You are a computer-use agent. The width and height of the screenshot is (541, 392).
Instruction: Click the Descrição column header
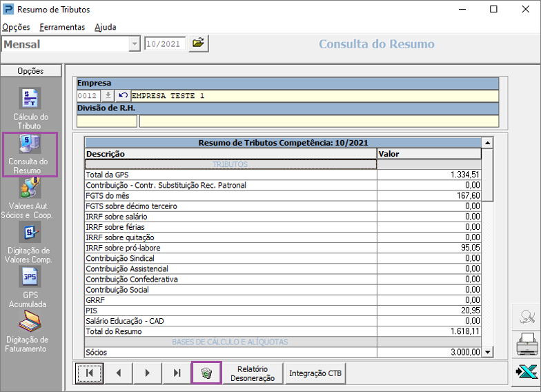point(230,154)
